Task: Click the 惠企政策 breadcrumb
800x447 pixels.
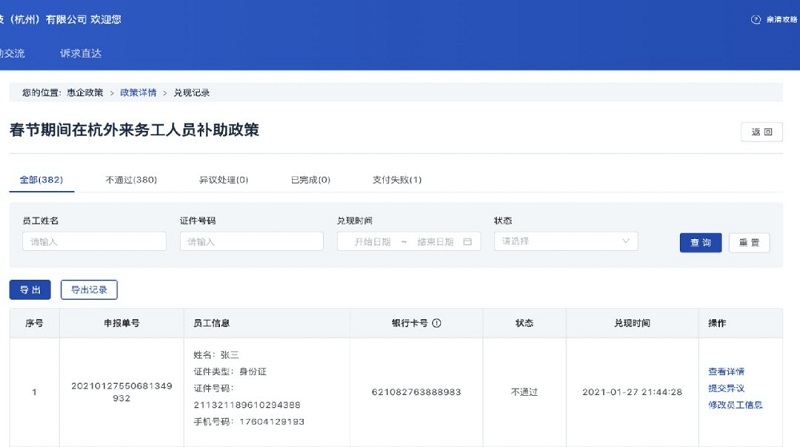Action: pos(85,92)
